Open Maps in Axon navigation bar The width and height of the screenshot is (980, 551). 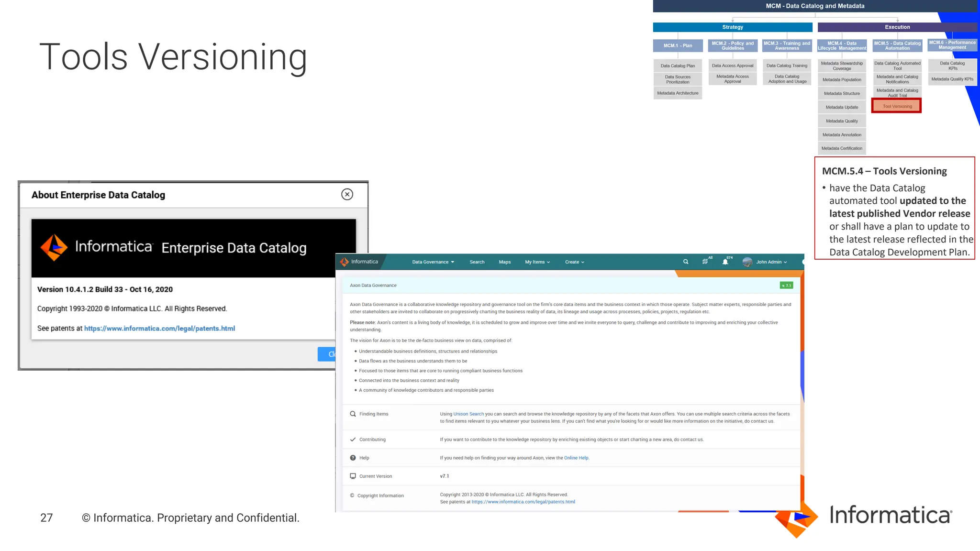point(505,262)
